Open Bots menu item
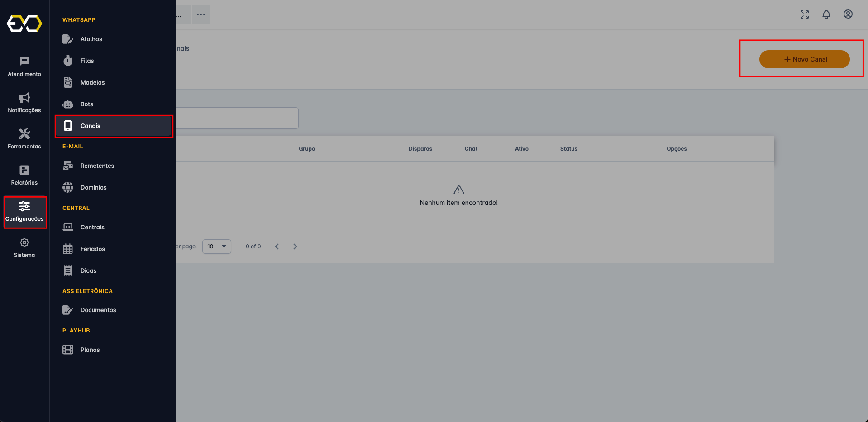 pos(86,104)
